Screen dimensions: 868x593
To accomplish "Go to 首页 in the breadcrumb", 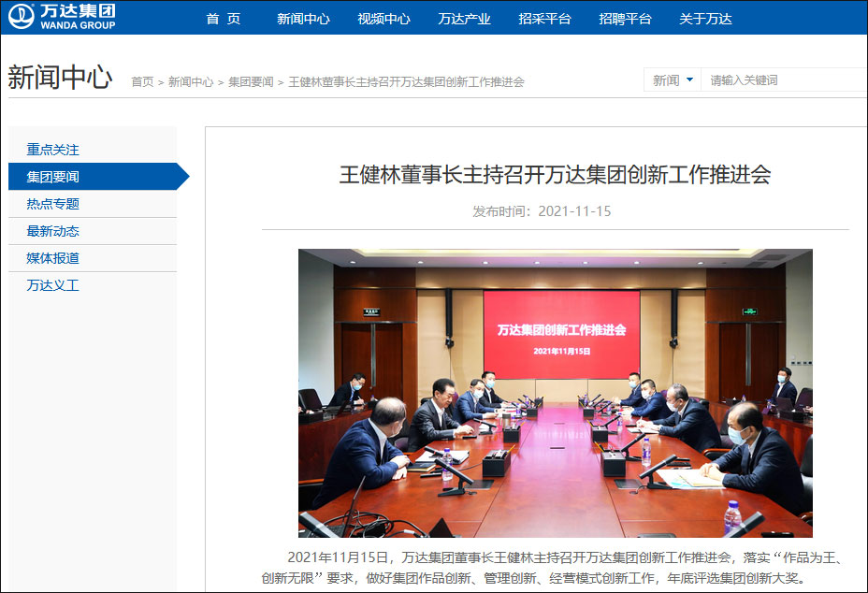I will pyautogui.click(x=142, y=82).
